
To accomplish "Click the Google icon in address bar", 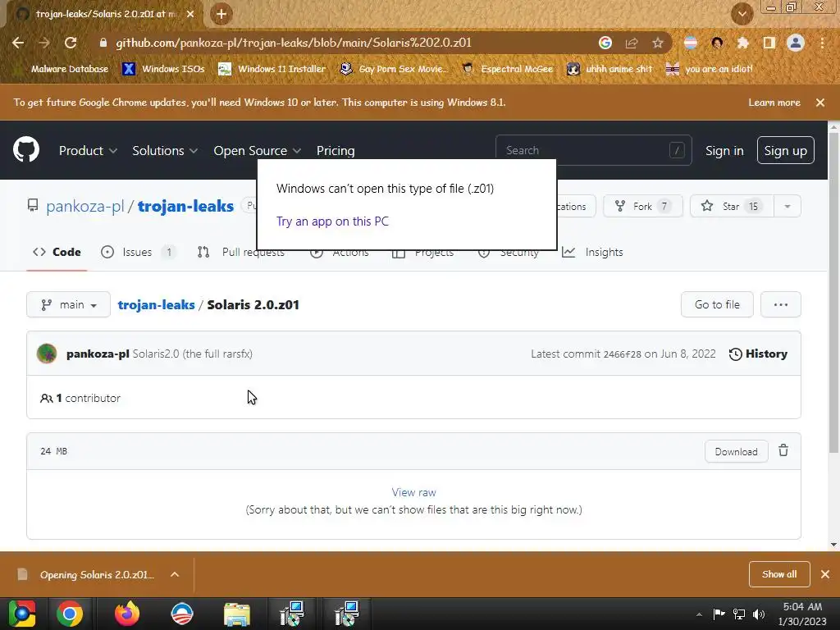I will point(605,43).
